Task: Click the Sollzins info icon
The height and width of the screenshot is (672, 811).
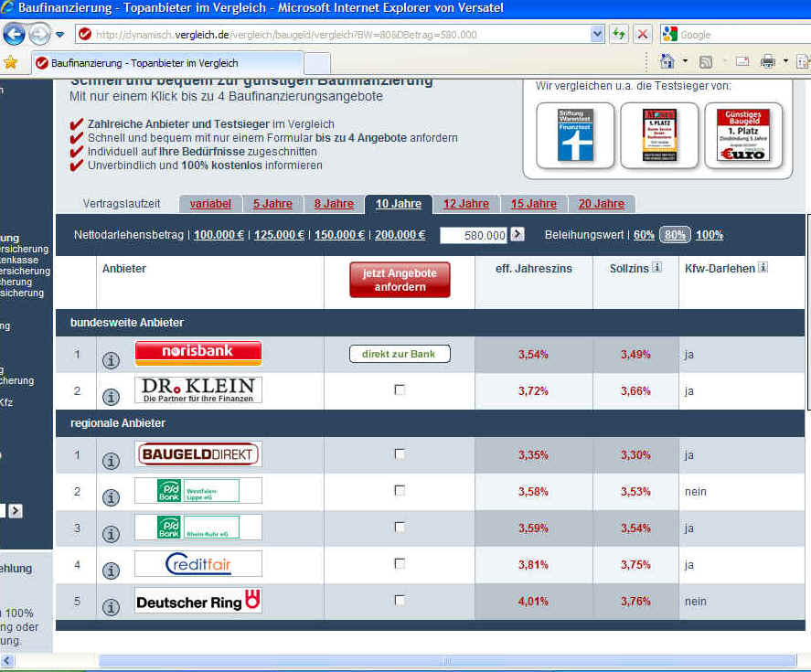Action: click(656, 268)
